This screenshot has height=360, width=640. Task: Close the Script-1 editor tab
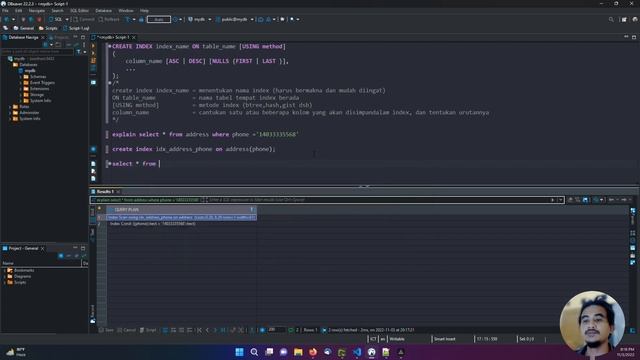pos(133,37)
